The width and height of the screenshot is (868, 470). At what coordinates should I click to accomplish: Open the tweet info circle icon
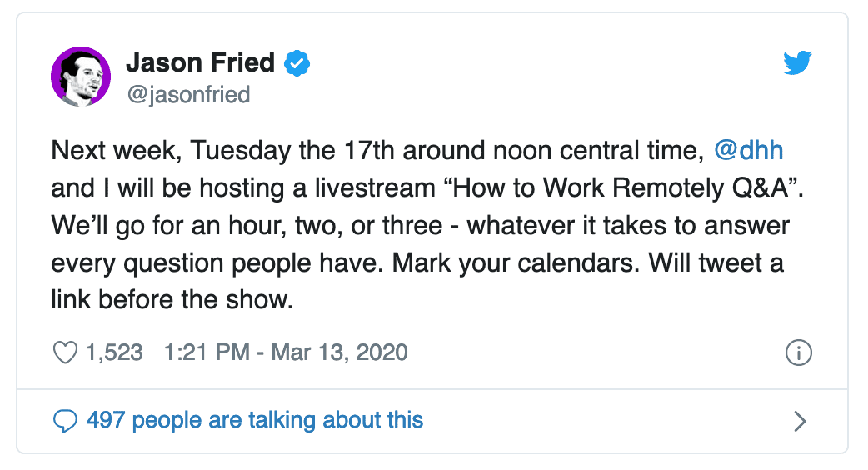click(798, 352)
